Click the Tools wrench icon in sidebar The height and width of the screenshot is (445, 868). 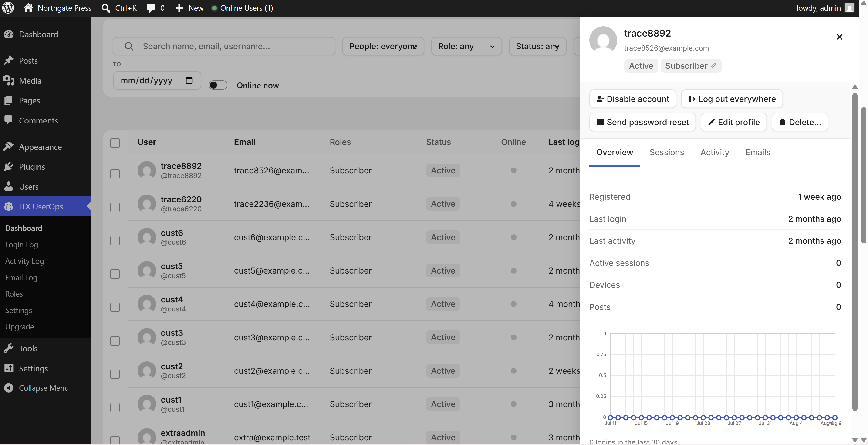pyautogui.click(x=9, y=348)
